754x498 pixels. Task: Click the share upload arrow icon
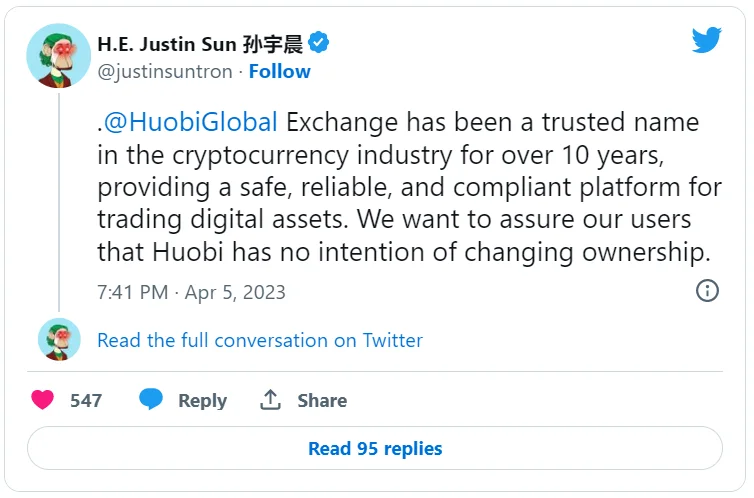(x=270, y=400)
